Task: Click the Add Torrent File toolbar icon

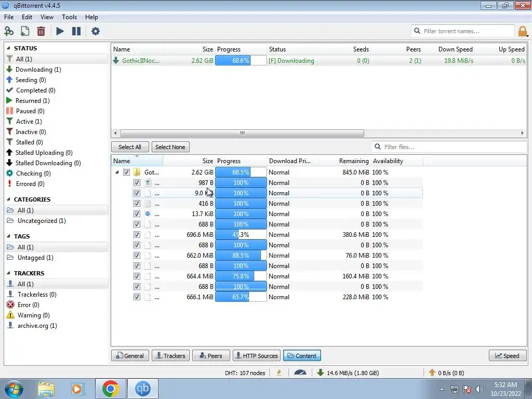Action: [25, 31]
